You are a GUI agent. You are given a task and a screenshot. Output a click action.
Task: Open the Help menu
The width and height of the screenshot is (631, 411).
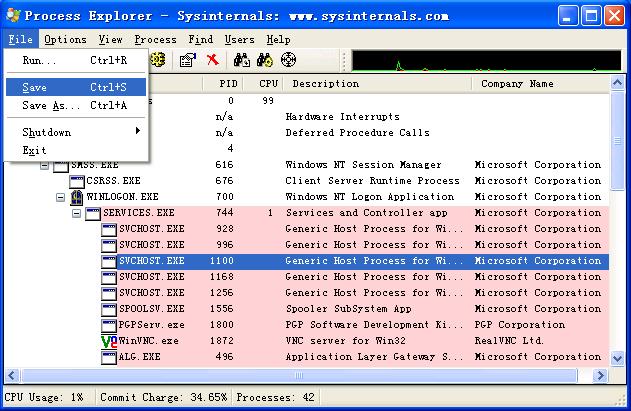278,39
